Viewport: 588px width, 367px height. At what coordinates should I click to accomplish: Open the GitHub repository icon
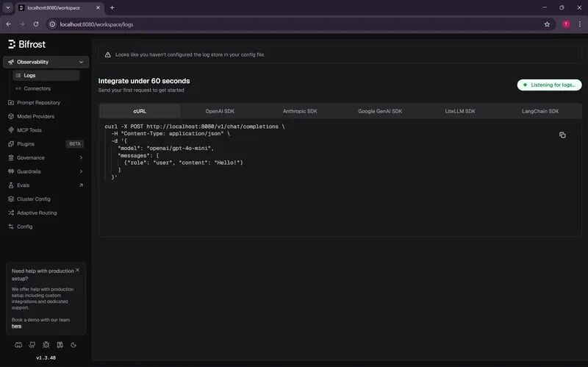click(x=32, y=344)
